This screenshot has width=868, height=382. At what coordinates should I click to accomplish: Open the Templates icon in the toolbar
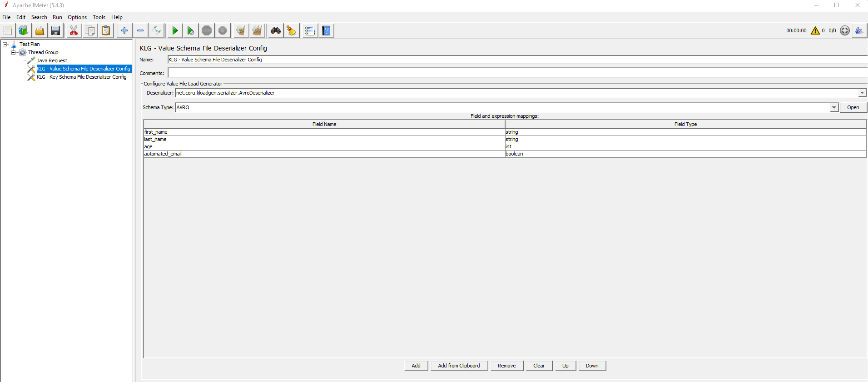(x=23, y=30)
